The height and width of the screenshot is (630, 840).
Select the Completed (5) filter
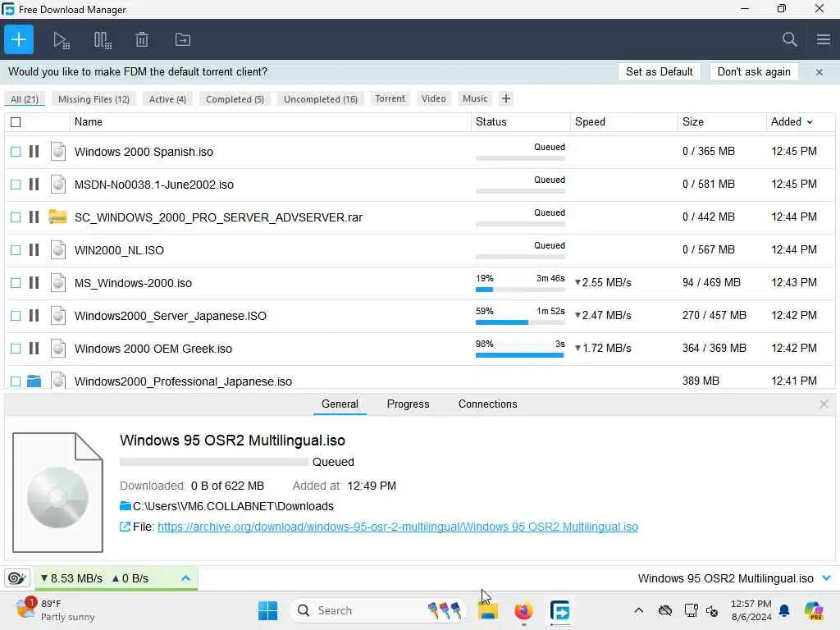(235, 99)
